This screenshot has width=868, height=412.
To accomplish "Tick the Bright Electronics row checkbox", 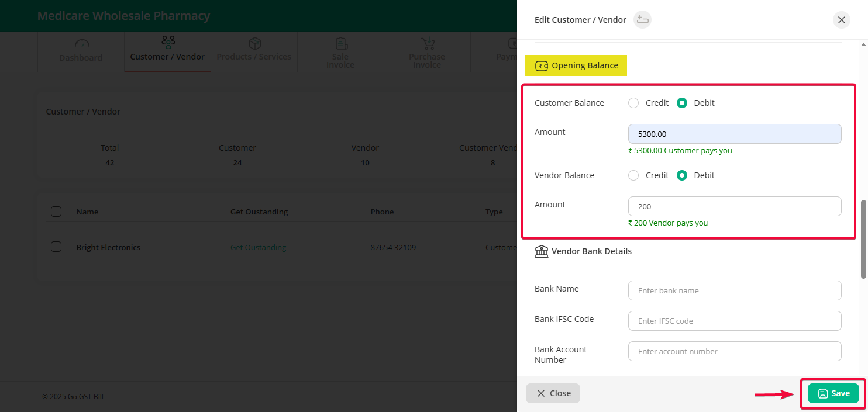I will pos(56,247).
